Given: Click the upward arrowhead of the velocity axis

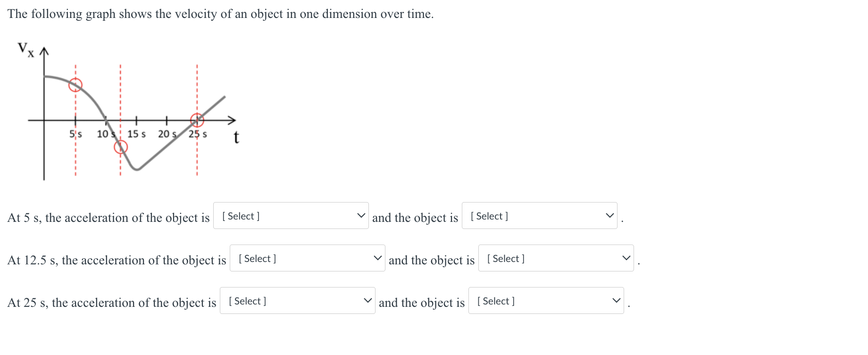Looking at the screenshot, I should pyautogui.click(x=44, y=51).
